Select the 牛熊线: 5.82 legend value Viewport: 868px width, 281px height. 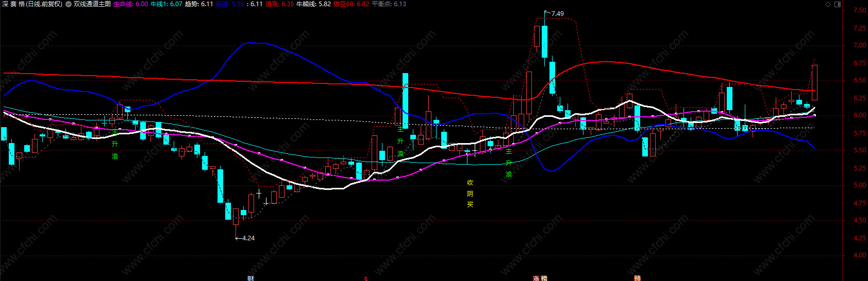[x=313, y=4]
